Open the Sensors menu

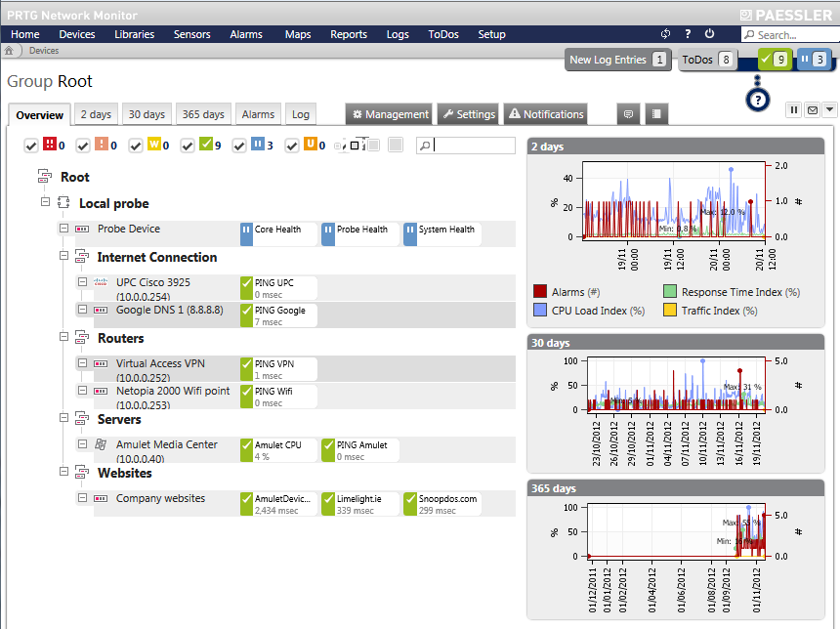(191, 34)
